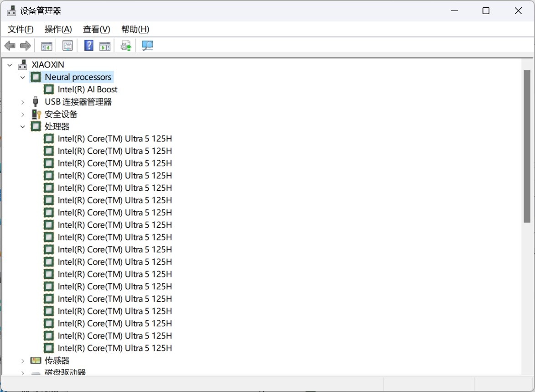
Task: Open Properties from the toolbar icon
Action: coord(68,46)
